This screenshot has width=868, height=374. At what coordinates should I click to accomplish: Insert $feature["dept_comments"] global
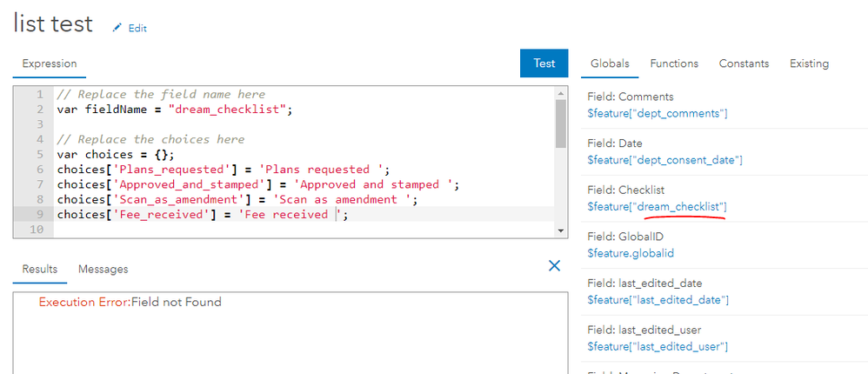[x=657, y=113]
